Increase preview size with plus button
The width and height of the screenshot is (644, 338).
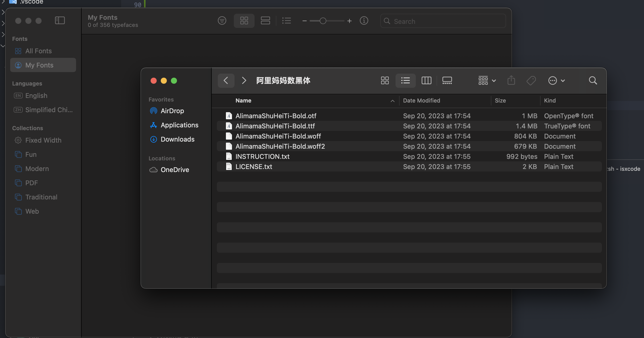349,21
